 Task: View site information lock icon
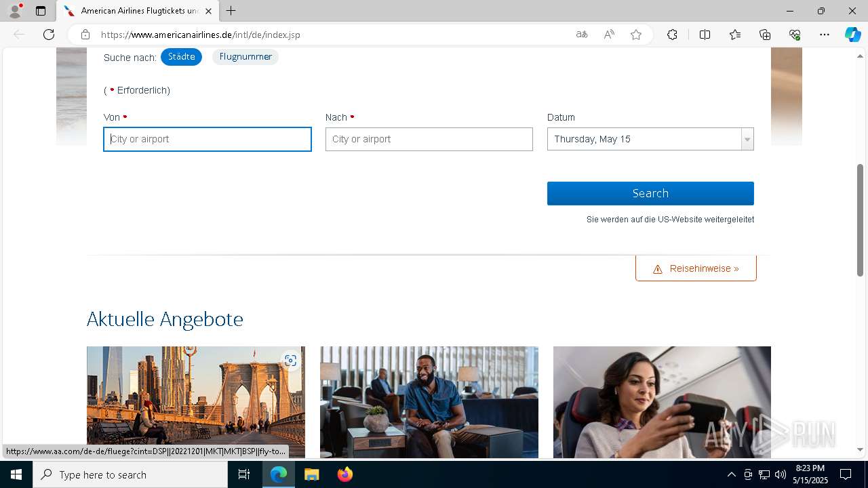[85, 35]
